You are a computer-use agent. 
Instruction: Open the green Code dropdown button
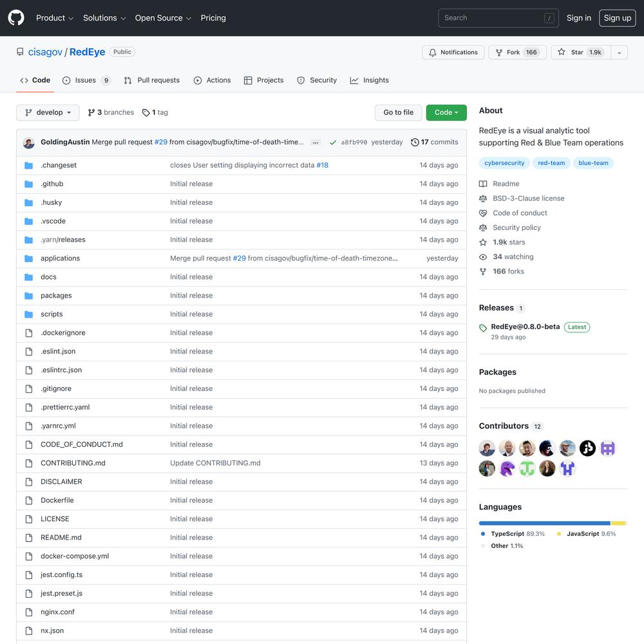point(446,113)
